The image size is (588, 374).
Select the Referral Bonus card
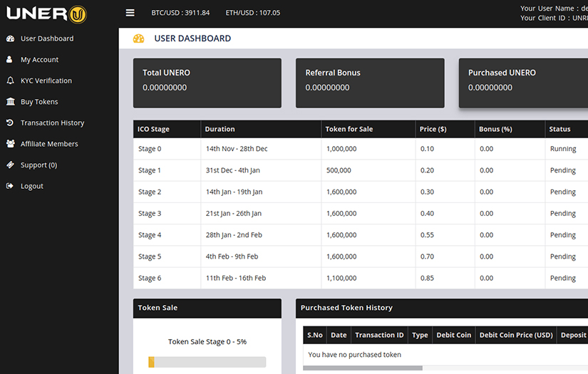(370, 83)
